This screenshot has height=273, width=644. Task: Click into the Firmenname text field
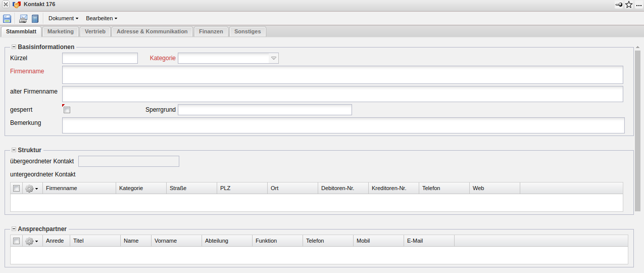342,75
